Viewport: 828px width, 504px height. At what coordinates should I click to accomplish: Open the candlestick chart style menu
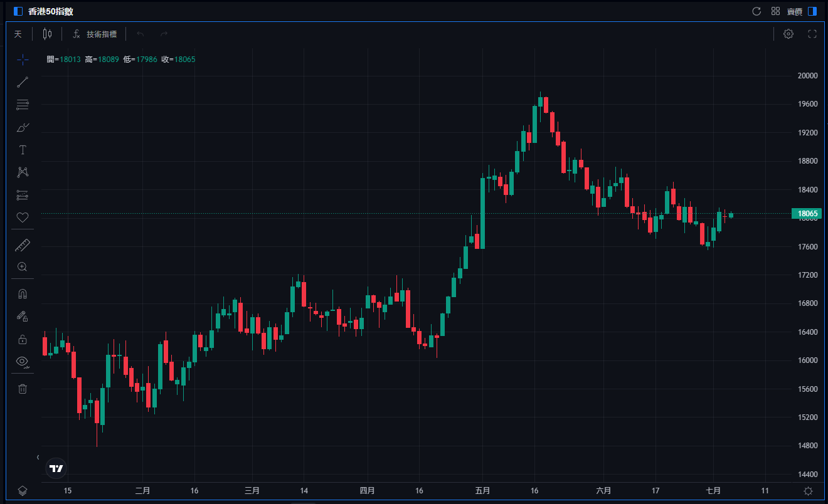tap(47, 34)
